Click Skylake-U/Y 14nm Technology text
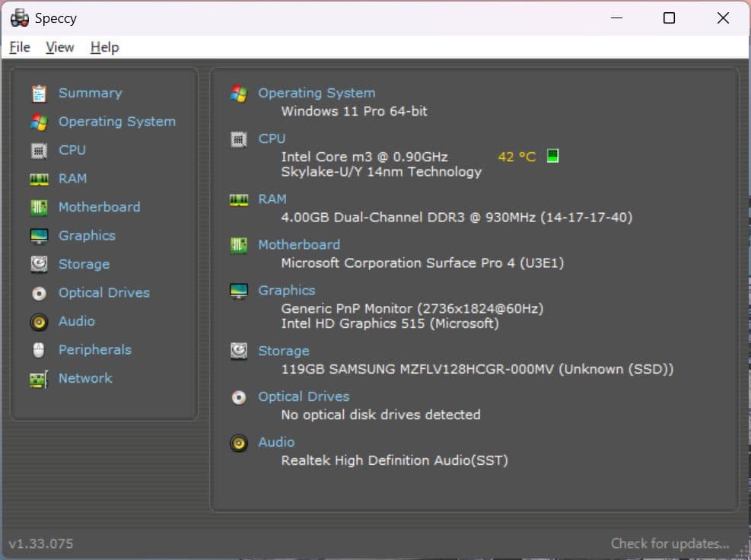Screen dimensions: 751x560 381,172
